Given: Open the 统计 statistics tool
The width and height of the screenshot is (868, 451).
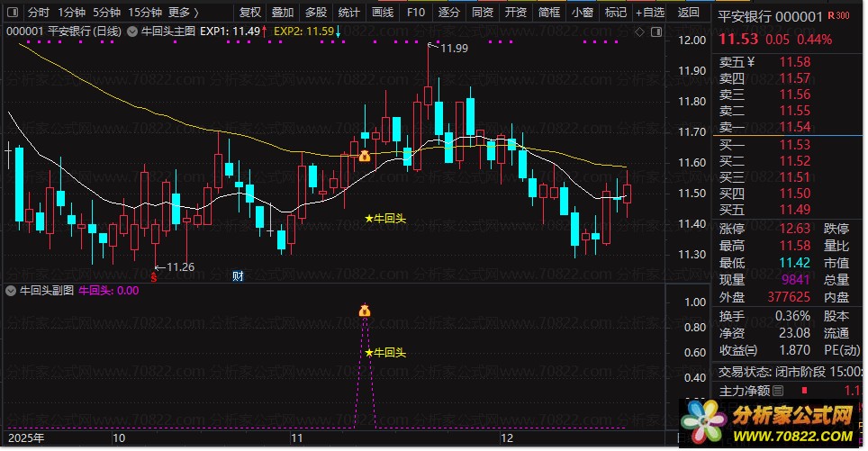Looking at the screenshot, I should (x=349, y=13).
